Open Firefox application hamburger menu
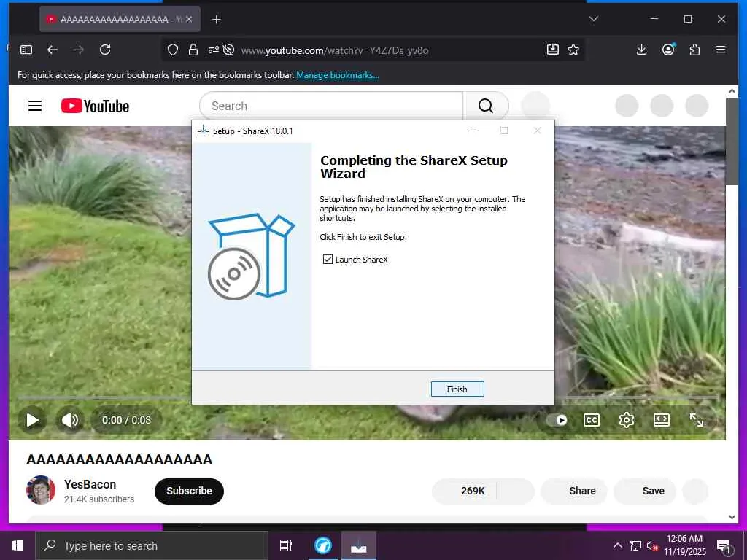747x560 pixels. pyautogui.click(x=721, y=50)
